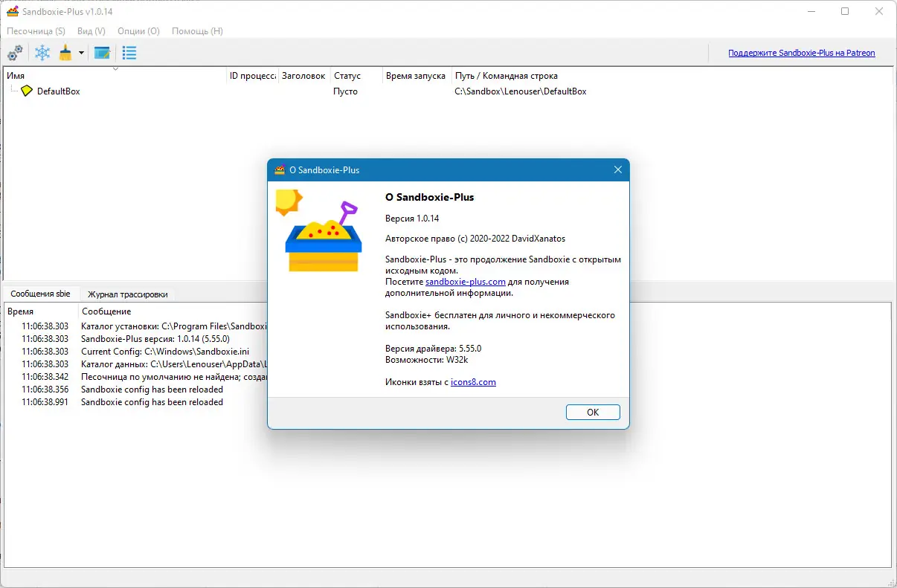Screen dimensions: 897x588
Task: Click Время запуска column header
Action: pyautogui.click(x=418, y=76)
